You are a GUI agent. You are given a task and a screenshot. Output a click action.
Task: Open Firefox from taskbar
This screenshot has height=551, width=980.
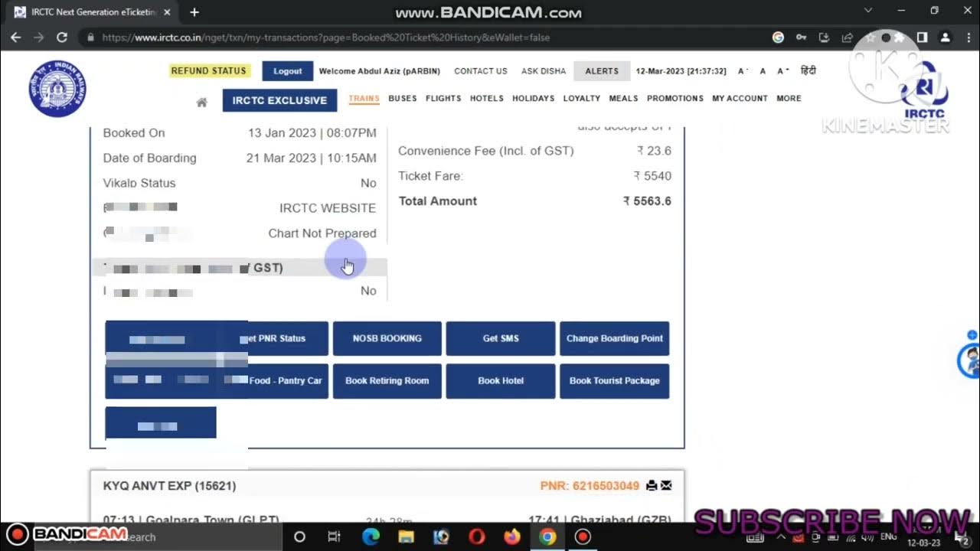coord(511,536)
